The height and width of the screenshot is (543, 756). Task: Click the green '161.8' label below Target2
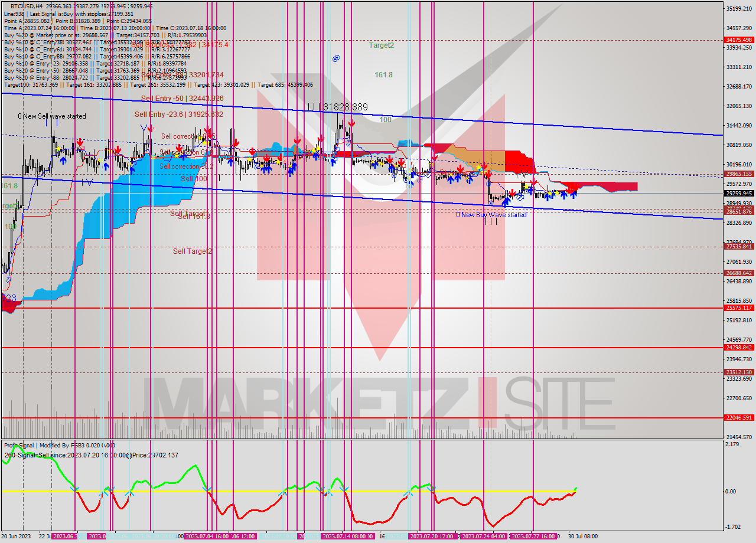(x=384, y=75)
